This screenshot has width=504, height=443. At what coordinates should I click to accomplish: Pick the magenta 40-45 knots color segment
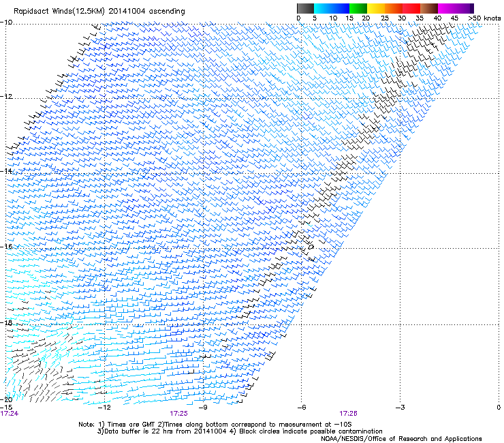447,8
